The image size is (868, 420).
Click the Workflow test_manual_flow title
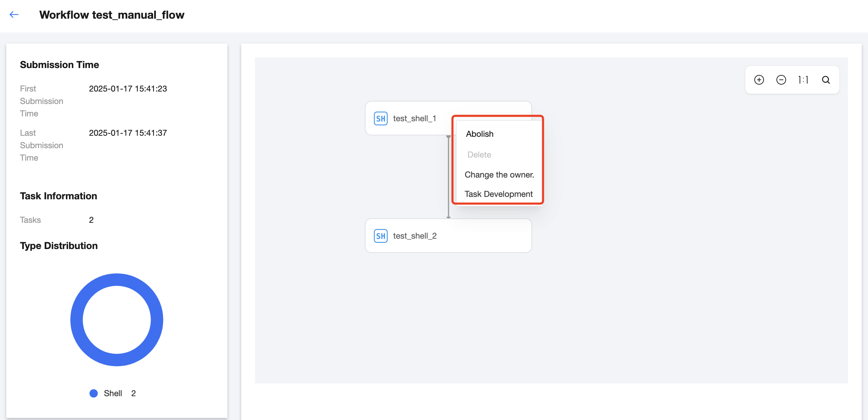[112, 15]
